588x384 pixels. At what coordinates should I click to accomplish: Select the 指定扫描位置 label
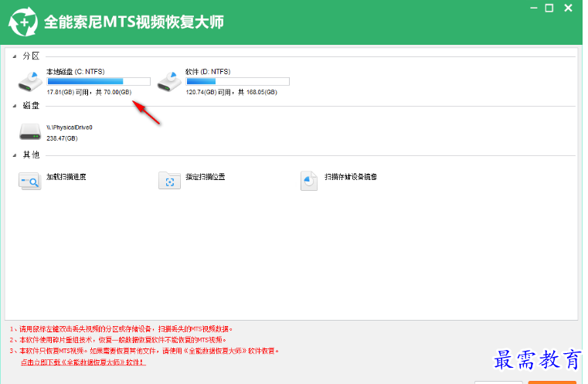pyautogui.click(x=206, y=177)
